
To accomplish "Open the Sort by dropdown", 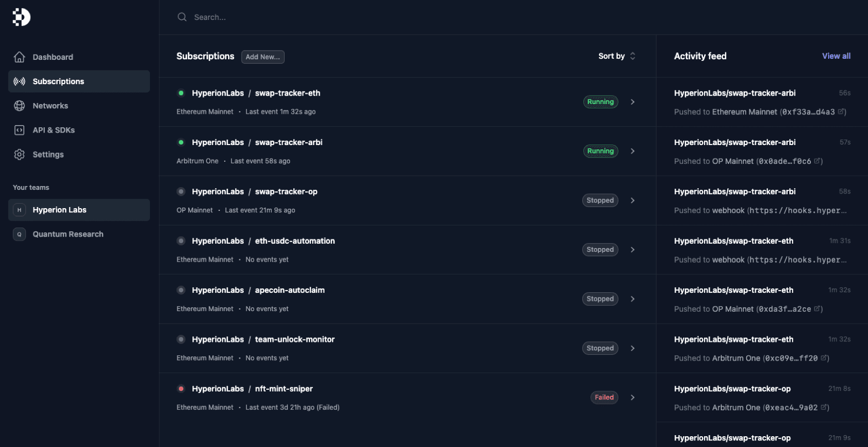I will 617,56.
